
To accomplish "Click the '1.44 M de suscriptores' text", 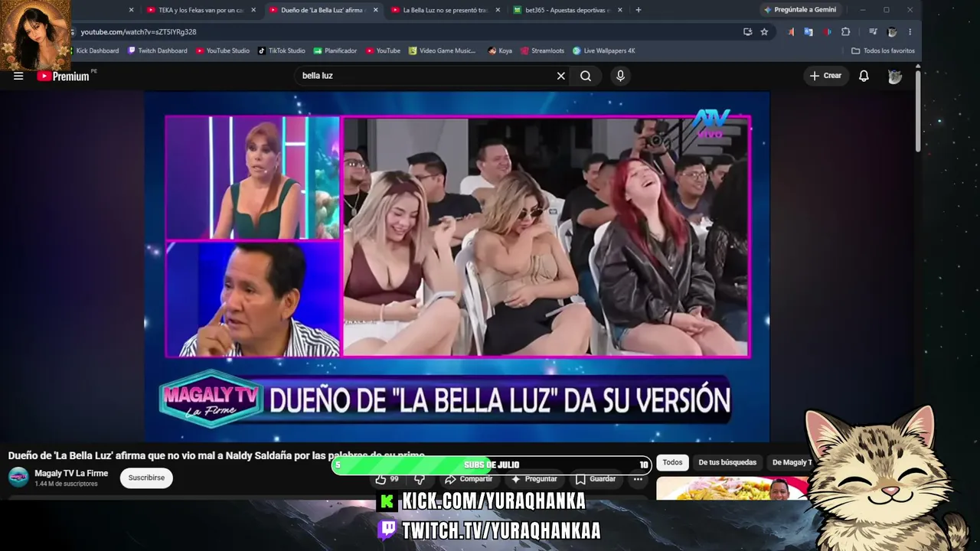I will (66, 484).
